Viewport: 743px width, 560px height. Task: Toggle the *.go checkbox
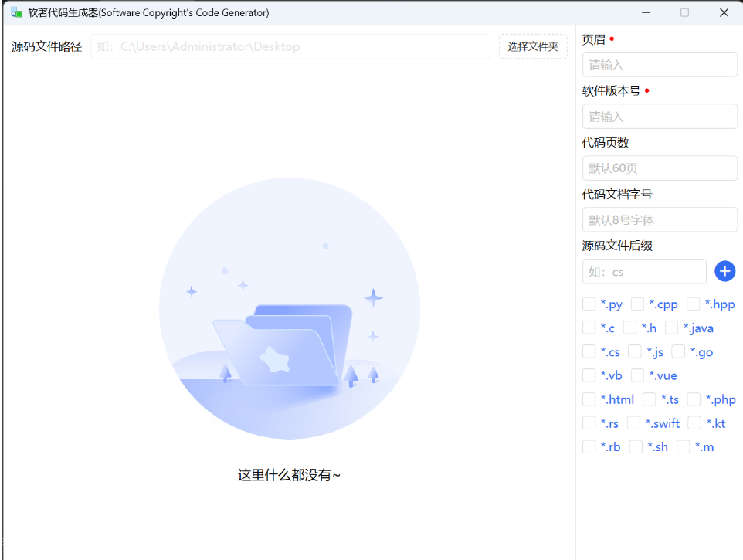[x=679, y=352]
